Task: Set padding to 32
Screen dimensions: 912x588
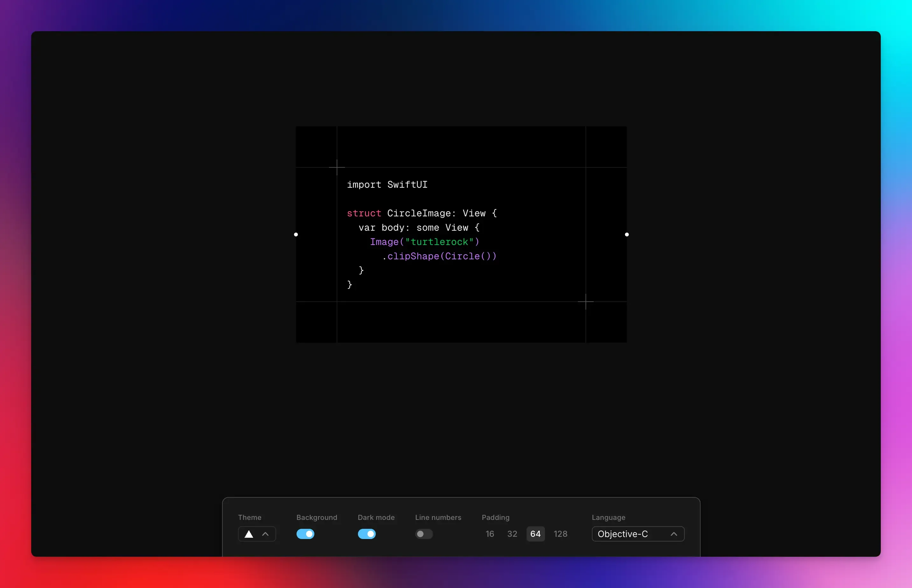Action: coord(512,534)
